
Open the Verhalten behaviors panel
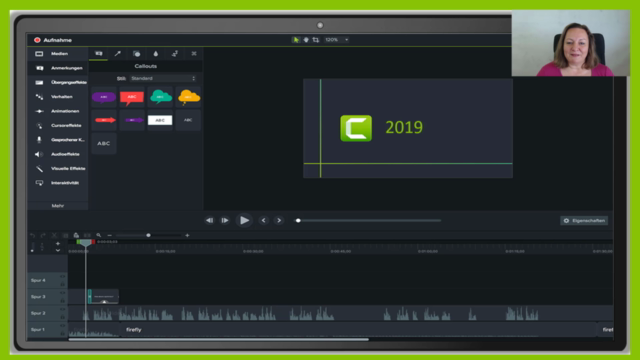[58, 97]
